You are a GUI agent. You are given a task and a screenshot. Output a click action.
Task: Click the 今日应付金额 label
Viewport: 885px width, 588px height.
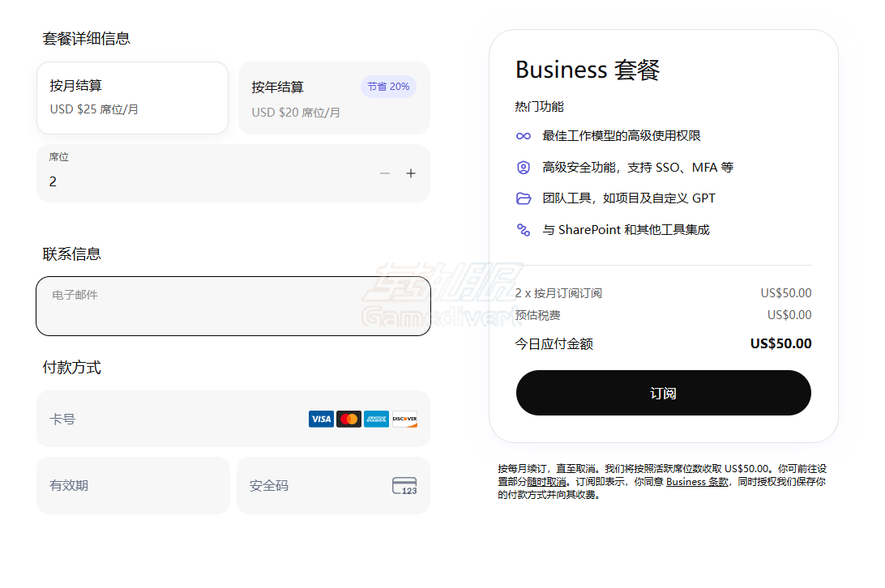tap(554, 344)
